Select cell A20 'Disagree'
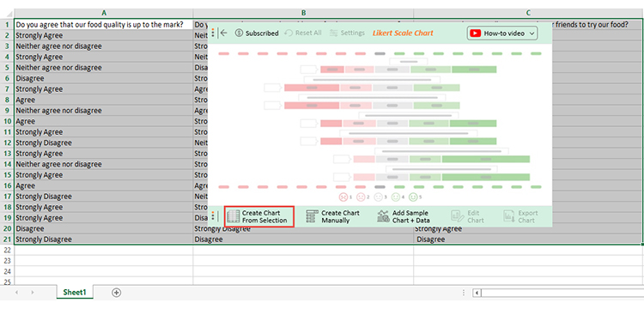 pos(104,228)
